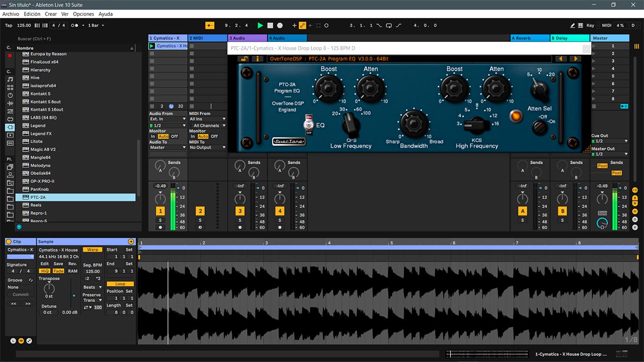Open the Cue Out dropdown
Viewport: 644px width, 362px height.
coord(610,141)
